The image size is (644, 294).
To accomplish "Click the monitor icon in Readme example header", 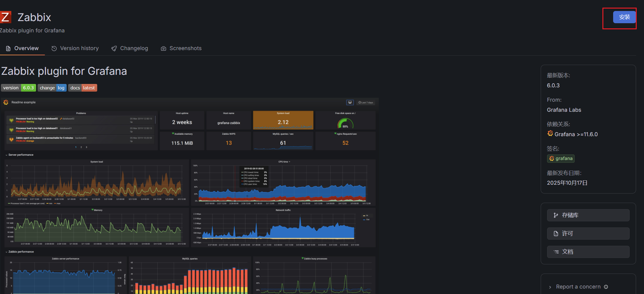I will coord(350,102).
